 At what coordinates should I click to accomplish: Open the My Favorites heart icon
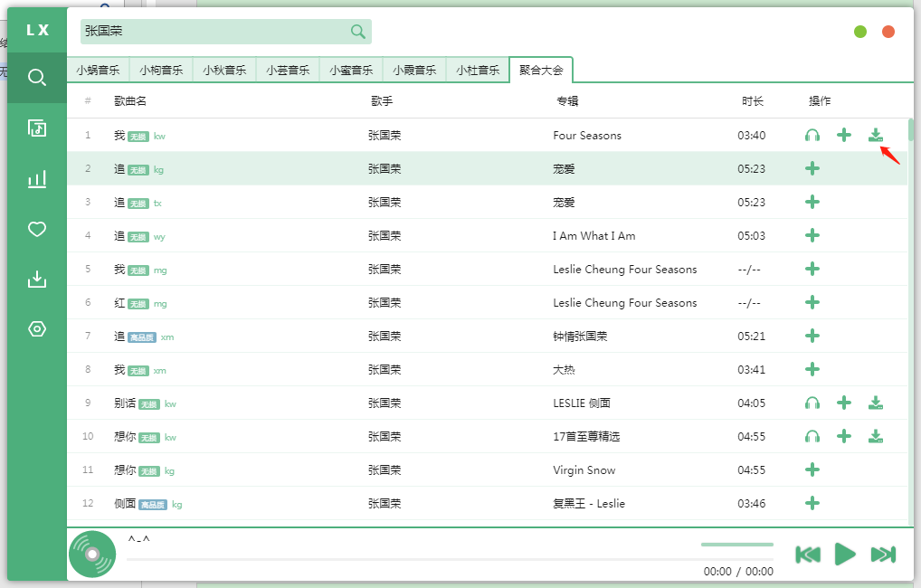[36, 229]
